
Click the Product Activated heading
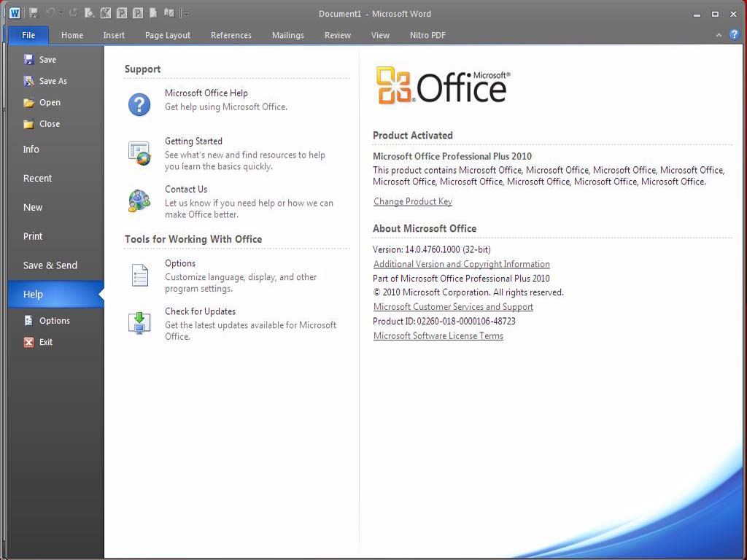pos(413,135)
